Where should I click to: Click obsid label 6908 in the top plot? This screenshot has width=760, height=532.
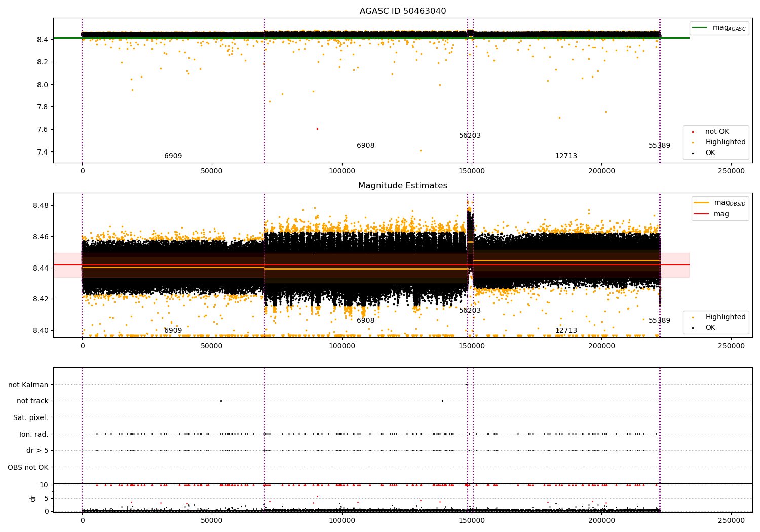pos(365,146)
